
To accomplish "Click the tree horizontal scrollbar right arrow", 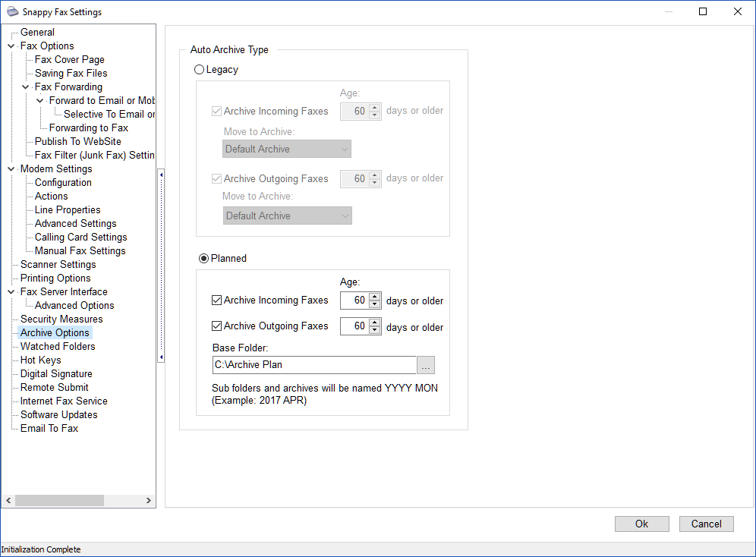I will click(149, 501).
